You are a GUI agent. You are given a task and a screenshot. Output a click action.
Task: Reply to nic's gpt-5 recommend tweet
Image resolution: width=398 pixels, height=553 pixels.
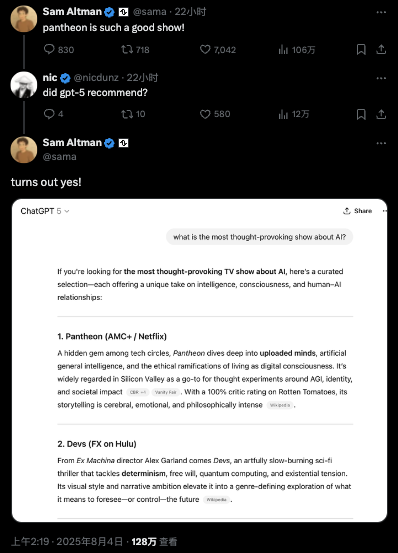click(53, 114)
